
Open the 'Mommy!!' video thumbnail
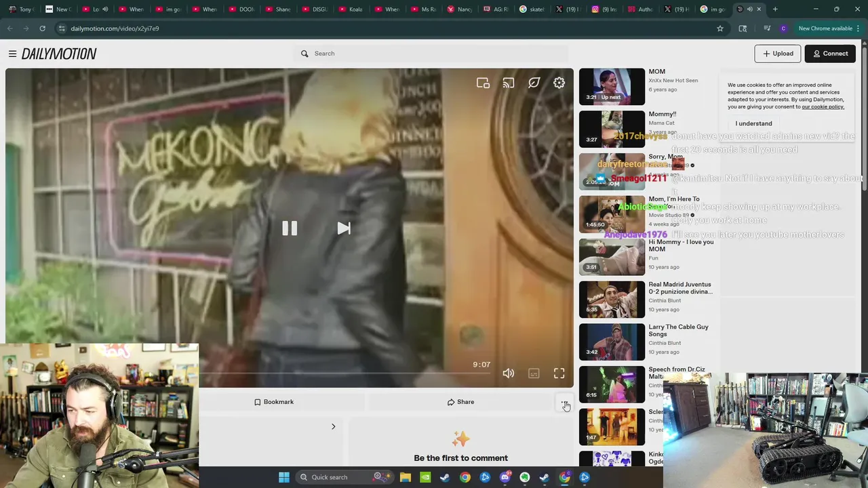pyautogui.click(x=612, y=129)
